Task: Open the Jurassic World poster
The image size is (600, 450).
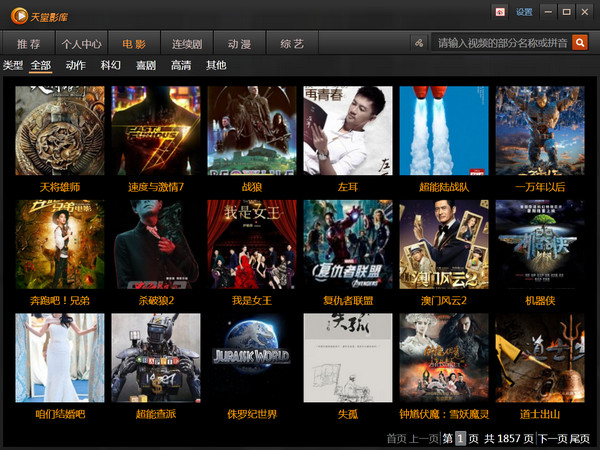Action: (252, 358)
